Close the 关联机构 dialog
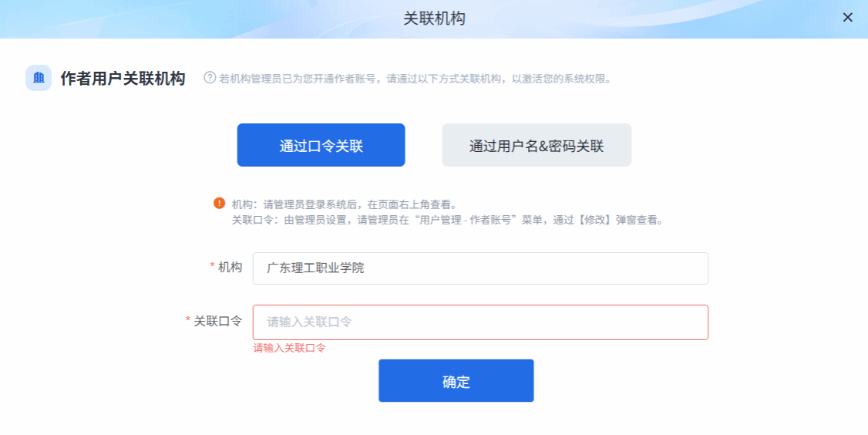This screenshot has width=868, height=435. click(x=847, y=18)
